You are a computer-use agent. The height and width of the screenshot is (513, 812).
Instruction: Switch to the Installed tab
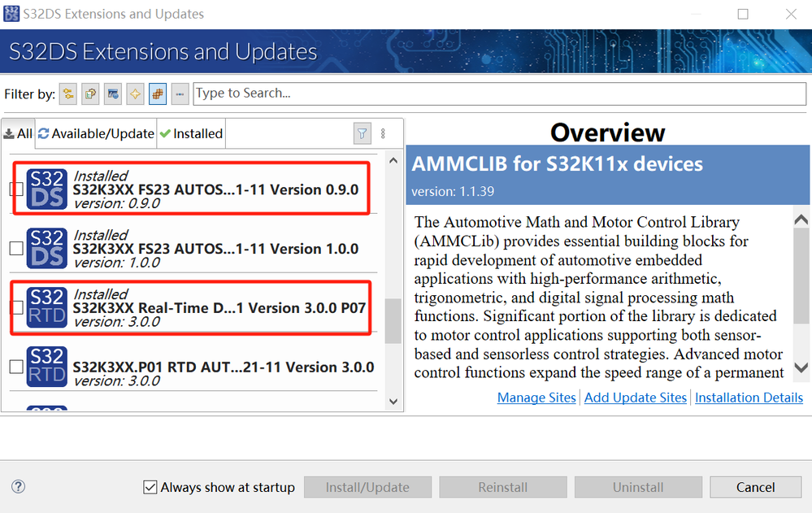[x=192, y=133]
